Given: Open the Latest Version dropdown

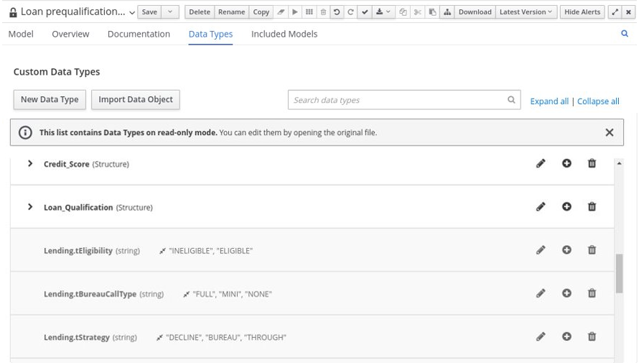Looking at the screenshot, I should click(526, 12).
